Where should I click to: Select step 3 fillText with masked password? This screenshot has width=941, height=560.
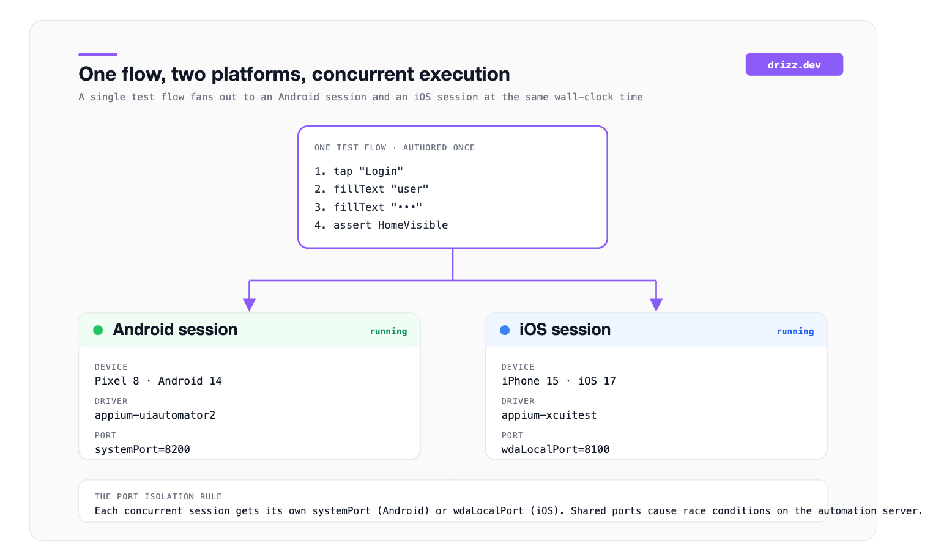point(368,207)
